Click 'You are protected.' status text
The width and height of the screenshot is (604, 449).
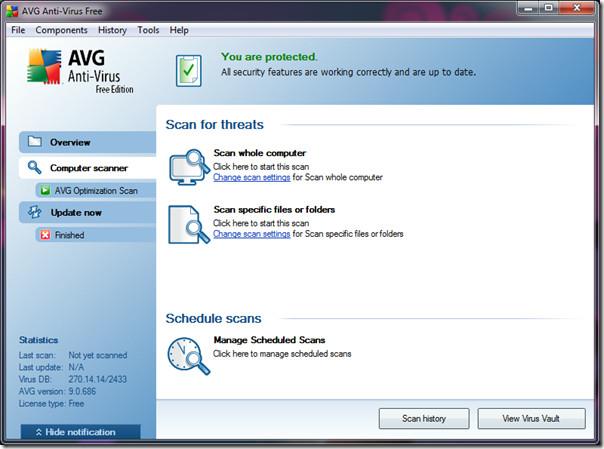point(269,57)
